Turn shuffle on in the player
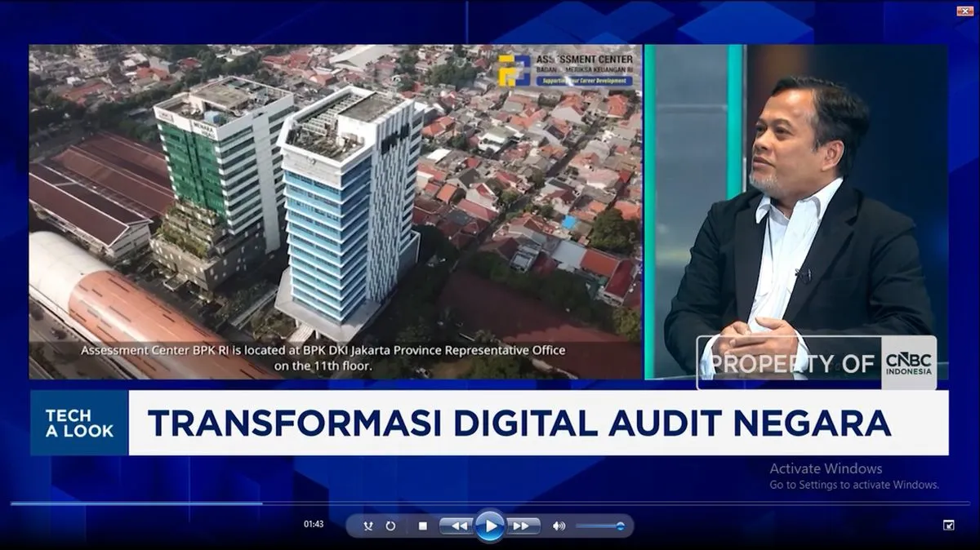The image size is (980, 550). (368, 526)
